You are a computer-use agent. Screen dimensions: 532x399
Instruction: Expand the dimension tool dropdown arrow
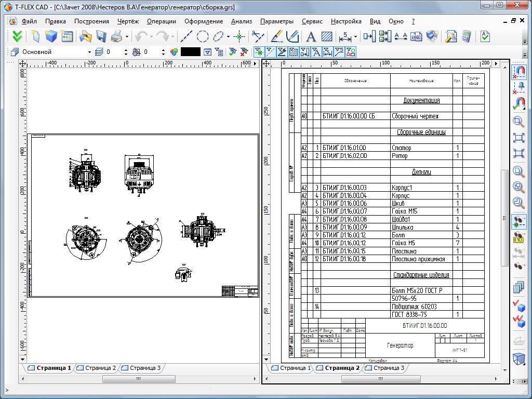(355, 37)
